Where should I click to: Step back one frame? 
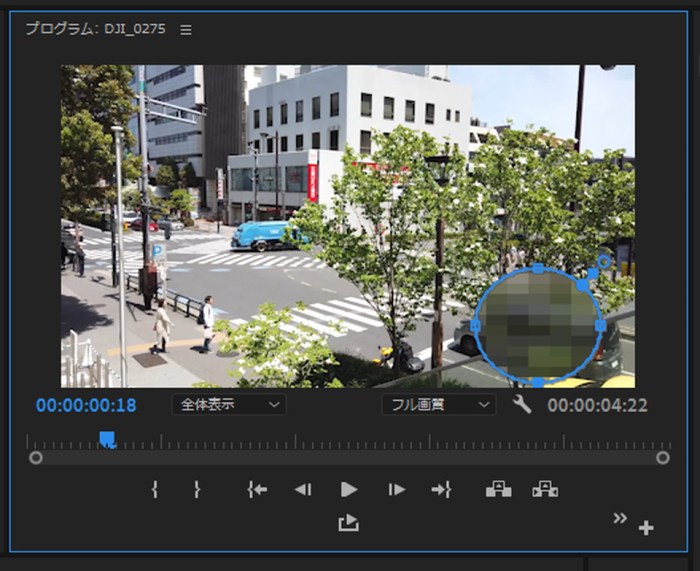point(303,490)
